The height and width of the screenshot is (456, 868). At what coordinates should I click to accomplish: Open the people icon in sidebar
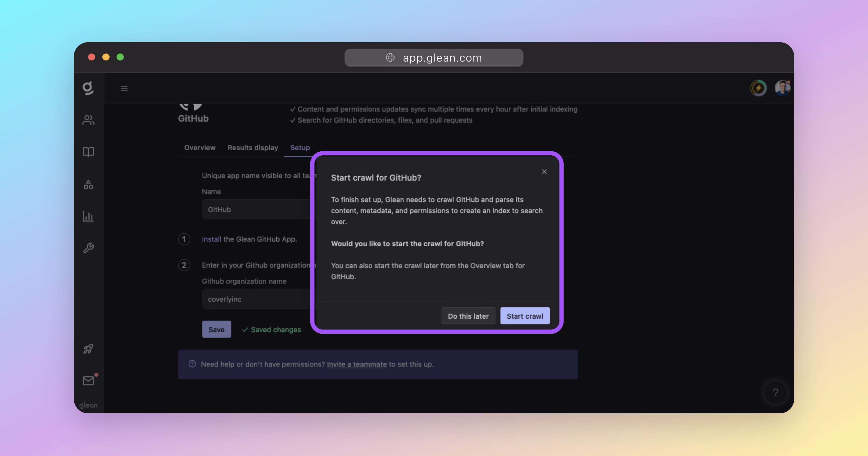click(88, 120)
